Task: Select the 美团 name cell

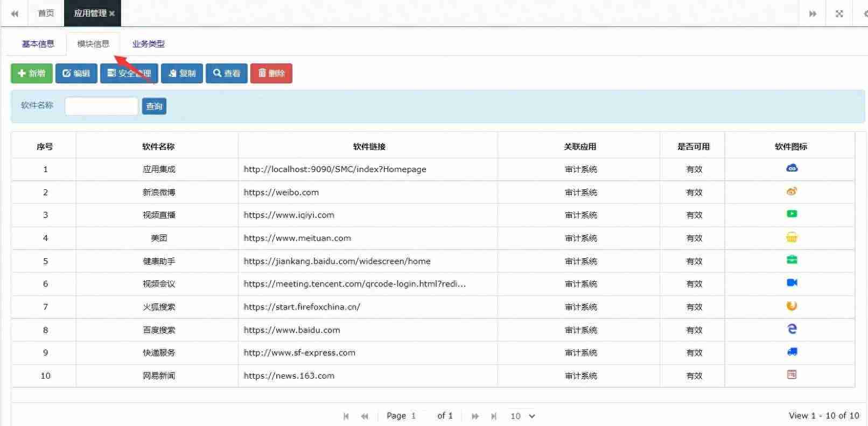Action: pos(158,238)
